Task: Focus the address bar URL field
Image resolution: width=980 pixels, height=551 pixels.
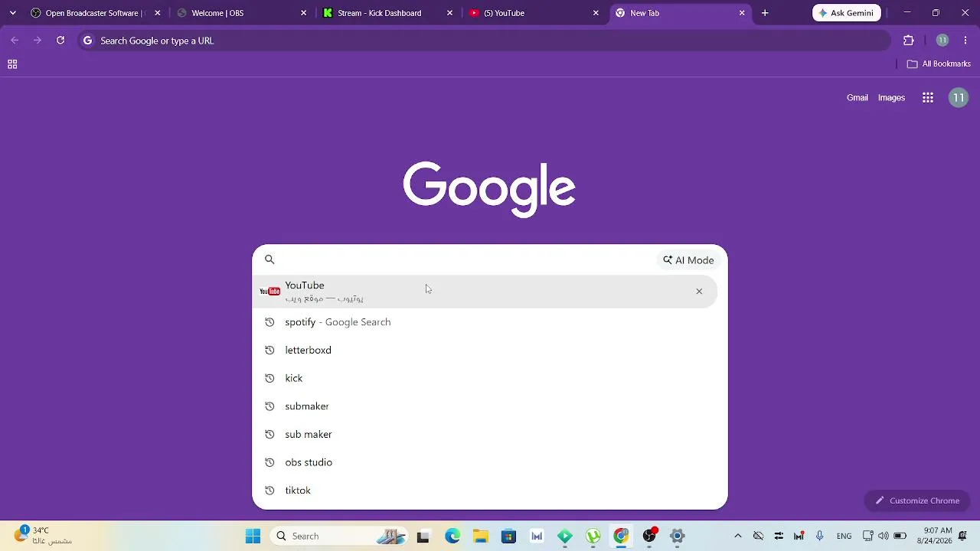Action: pyautogui.click(x=484, y=41)
